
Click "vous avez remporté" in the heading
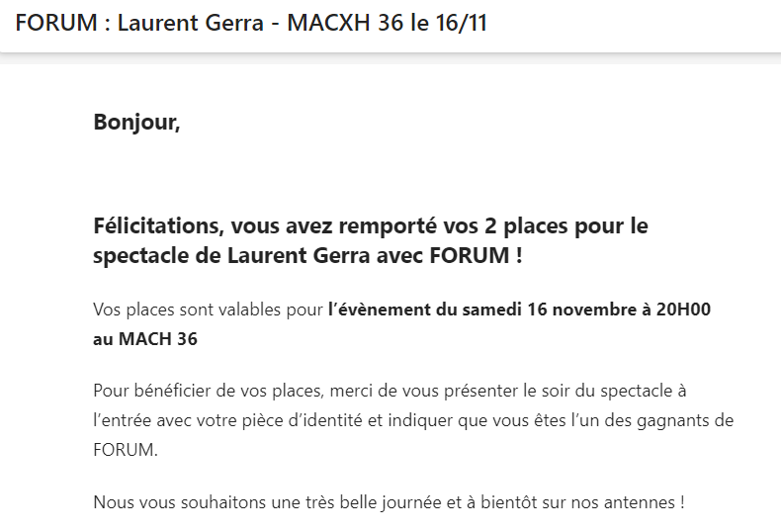point(334,226)
